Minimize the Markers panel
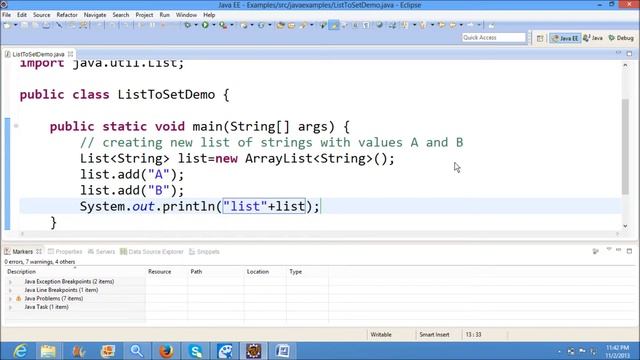This screenshot has height=360, width=640. coord(618,250)
